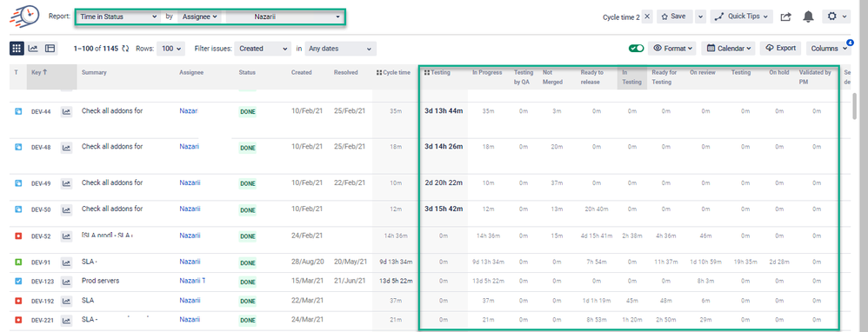
Task: Click the 28/Aug/20 created date
Action: pyautogui.click(x=307, y=262)
